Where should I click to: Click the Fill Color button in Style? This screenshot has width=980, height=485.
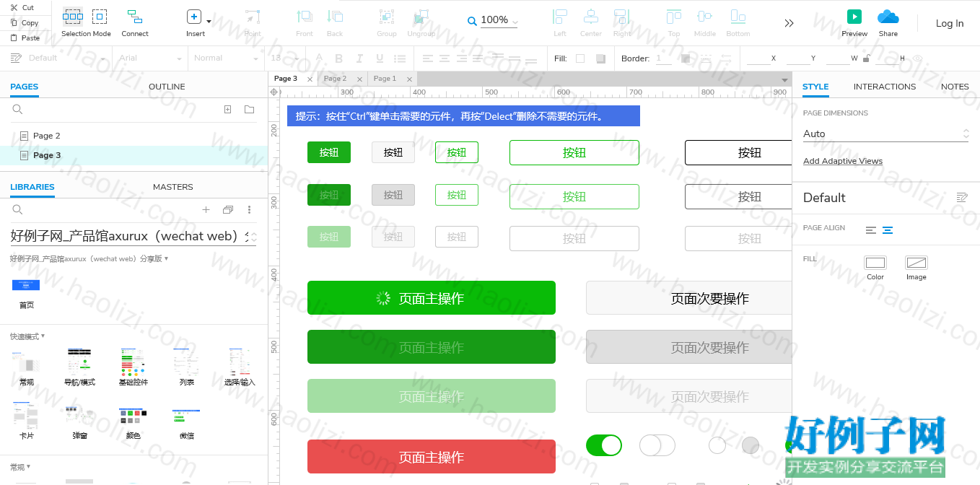tap(875, 268)
